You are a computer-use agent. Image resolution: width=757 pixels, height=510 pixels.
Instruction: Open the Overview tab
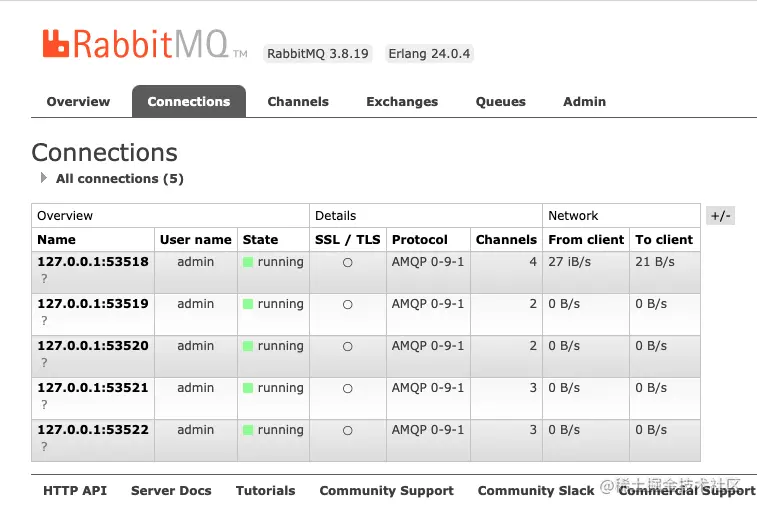tap(78, 101)
